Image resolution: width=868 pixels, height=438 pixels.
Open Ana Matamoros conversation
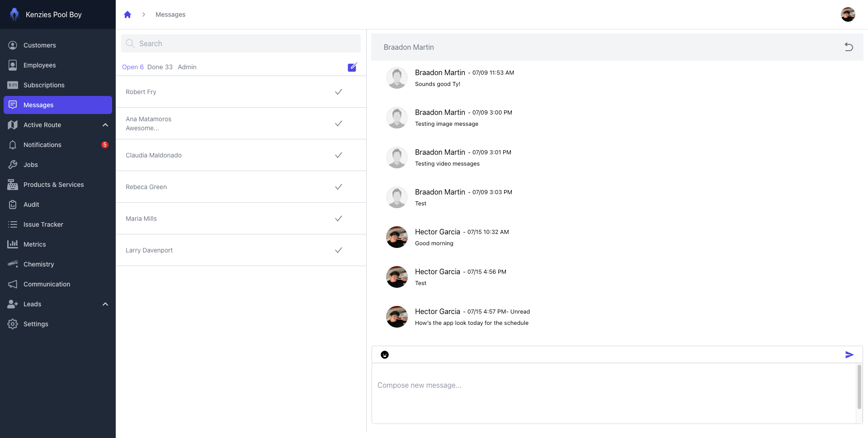pos(148,123)
